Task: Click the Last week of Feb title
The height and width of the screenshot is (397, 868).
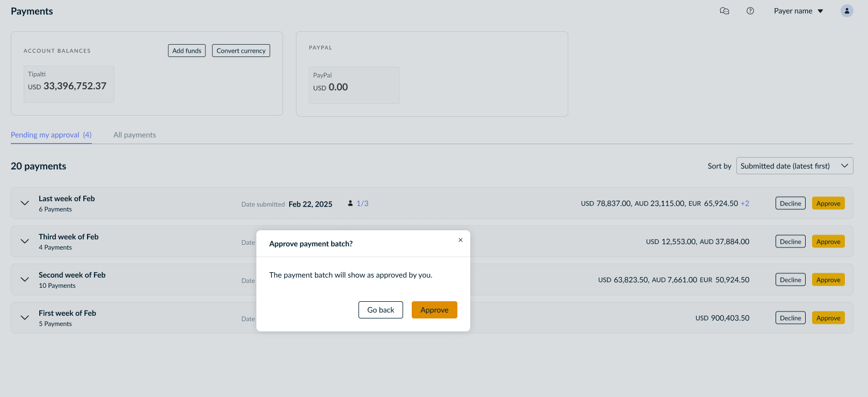Action: click(x=67, y=198)
